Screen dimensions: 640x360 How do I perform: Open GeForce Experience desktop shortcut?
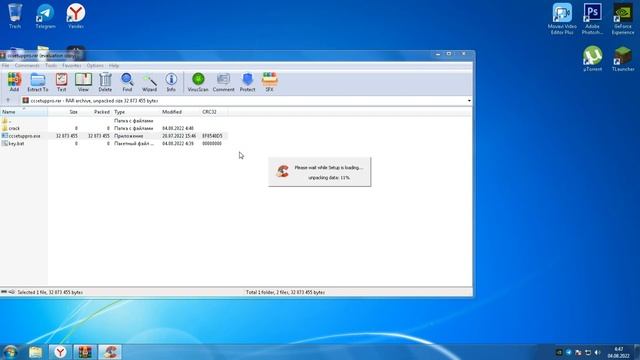point(623,19)
